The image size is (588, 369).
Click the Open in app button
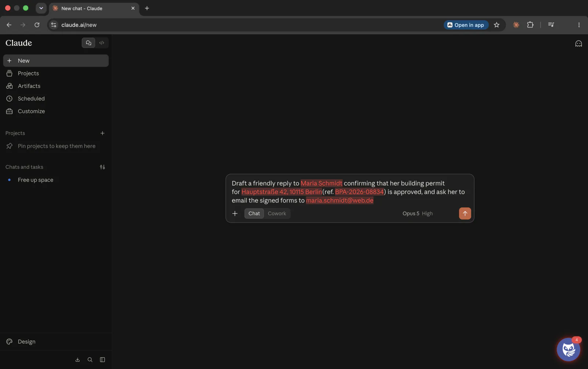[x=466, y=25]
